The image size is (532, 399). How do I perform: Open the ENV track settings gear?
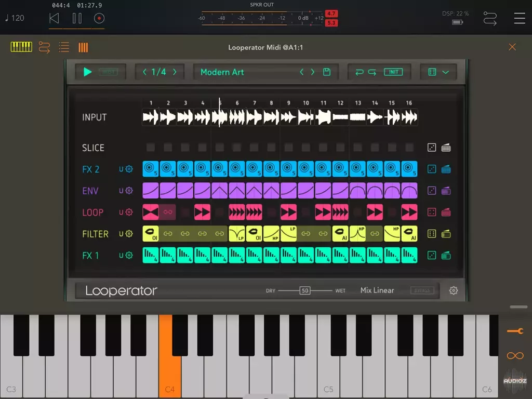pyautogui.click(x=129, y=191)
